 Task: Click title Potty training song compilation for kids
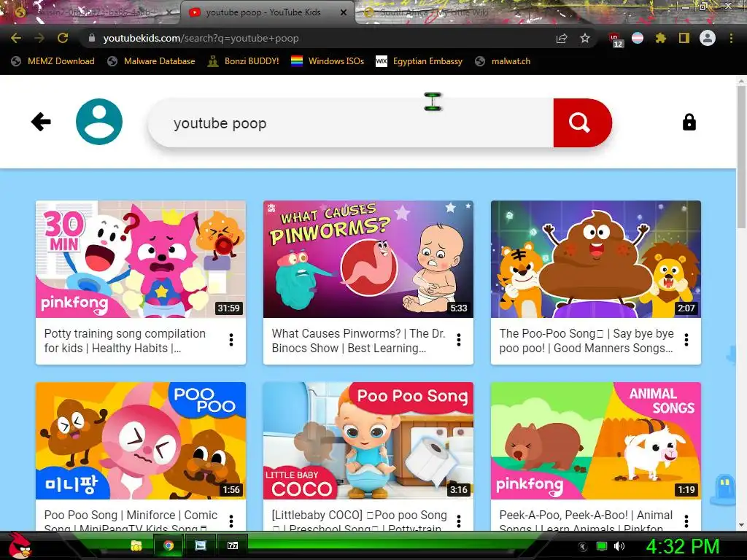click(125, 341)
